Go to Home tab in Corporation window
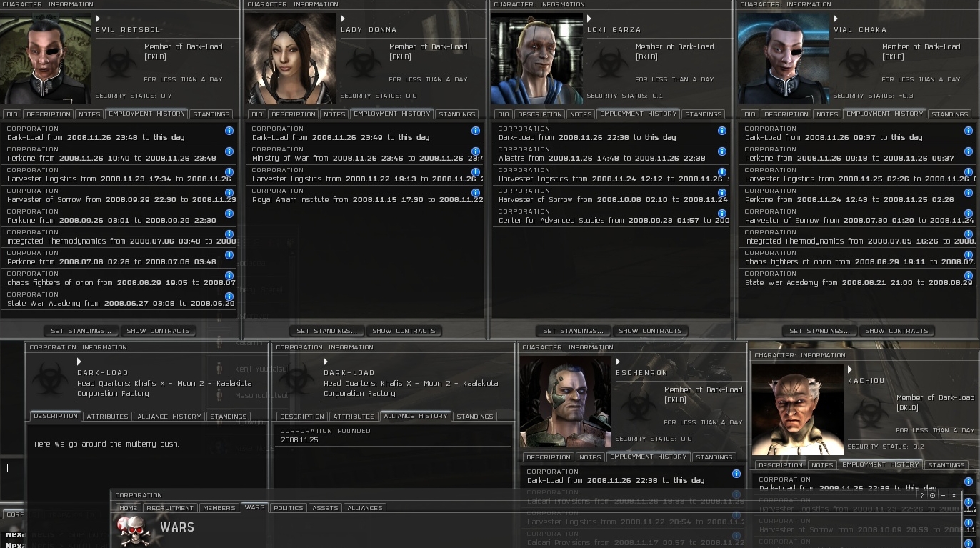This screenshot has height=548, width=980. point(129,508)
